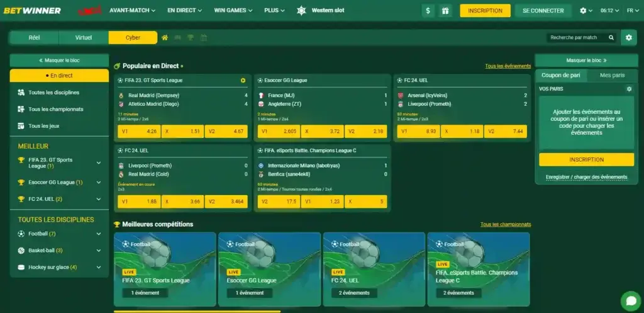Click the yellow Inscription button in header
The width and height of the screenshot is (644, 313).
point(485,11)
